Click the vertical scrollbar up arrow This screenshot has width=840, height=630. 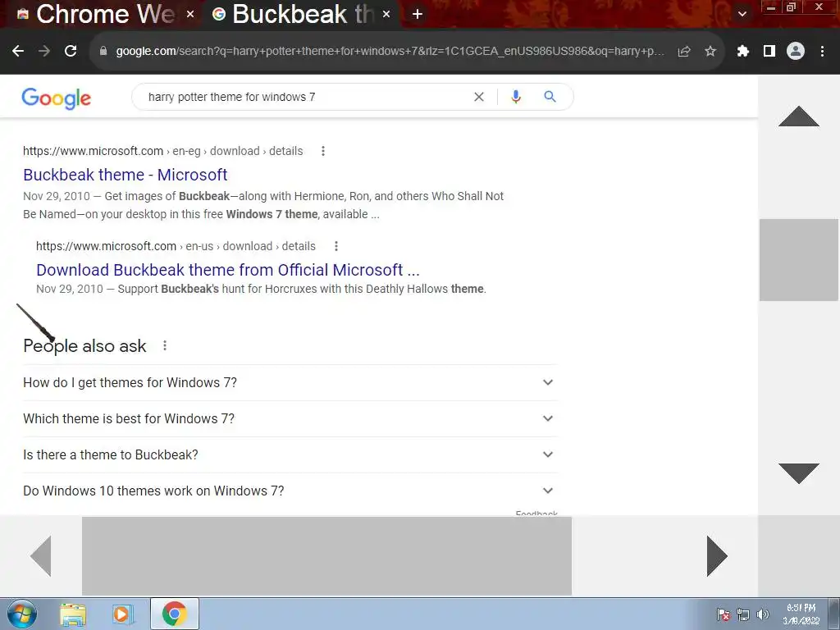[799, 116]
